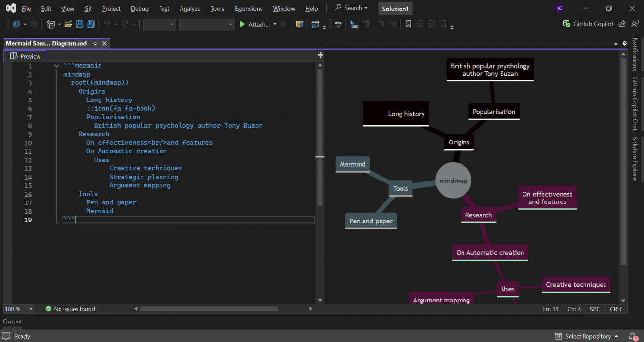Place cursor on line 19 in editor

pyautogui.click(x=189, y=220)
